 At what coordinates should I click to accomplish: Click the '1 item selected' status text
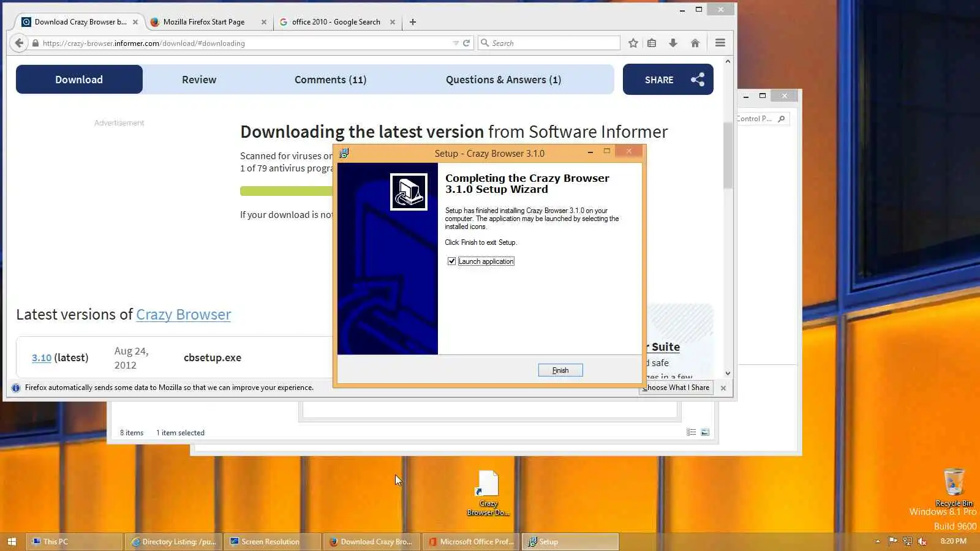pyautogui.click(x=180, y=433)
